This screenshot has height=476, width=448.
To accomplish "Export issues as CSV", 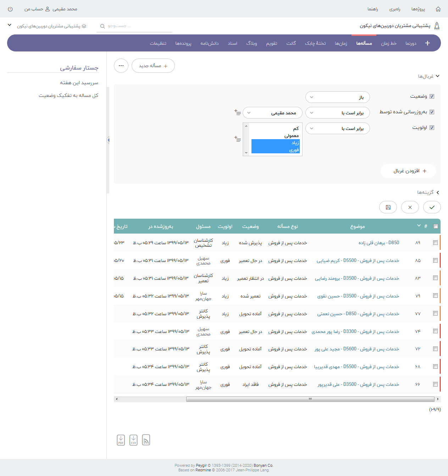I will click(x=133, y=440).
